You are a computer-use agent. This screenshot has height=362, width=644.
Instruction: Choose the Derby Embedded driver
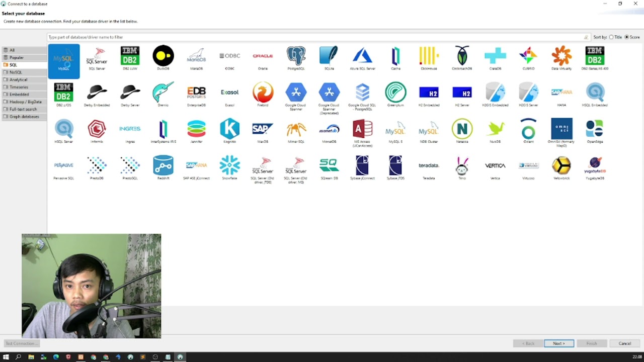(x=97, y=95)
